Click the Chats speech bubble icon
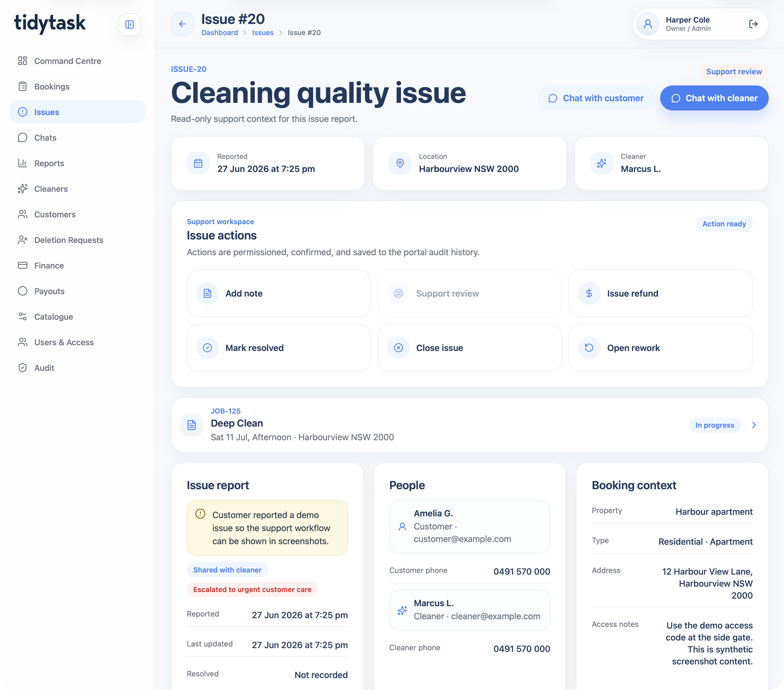 tap(23, 138)
